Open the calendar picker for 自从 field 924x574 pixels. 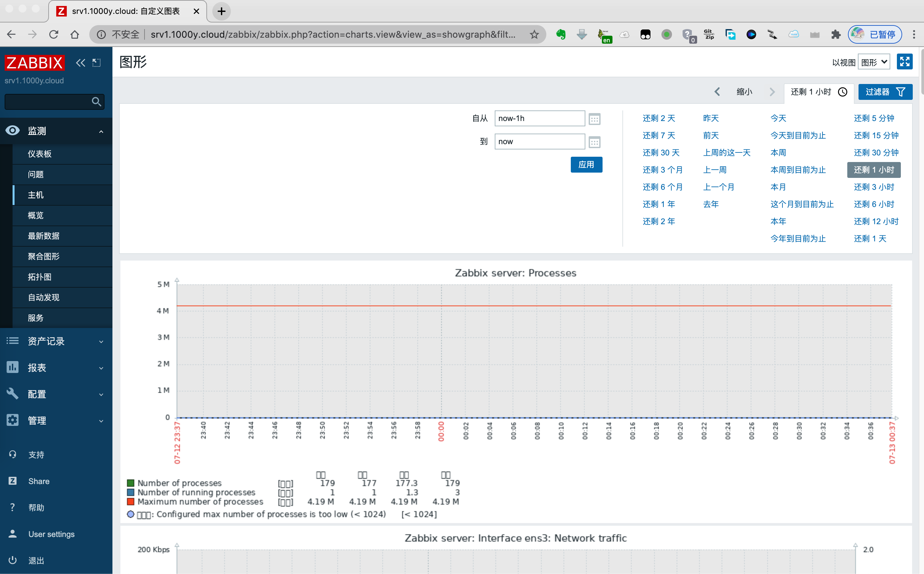(595, 119)
